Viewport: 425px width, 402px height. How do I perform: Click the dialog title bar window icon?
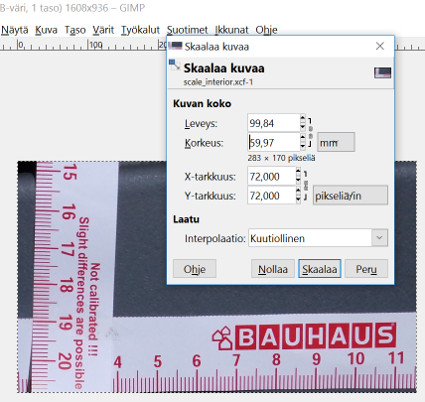(x=175, y=46)
